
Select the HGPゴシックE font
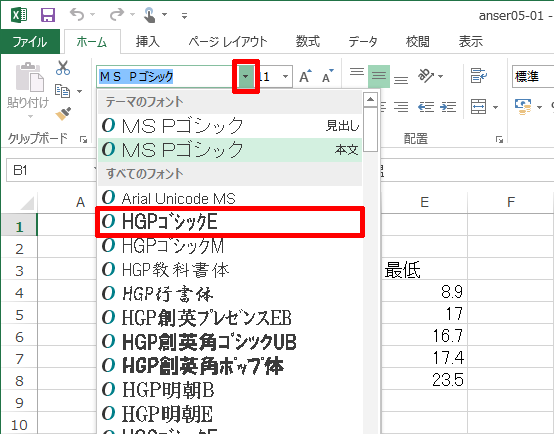pyautogui.click(x=230, y=222)
